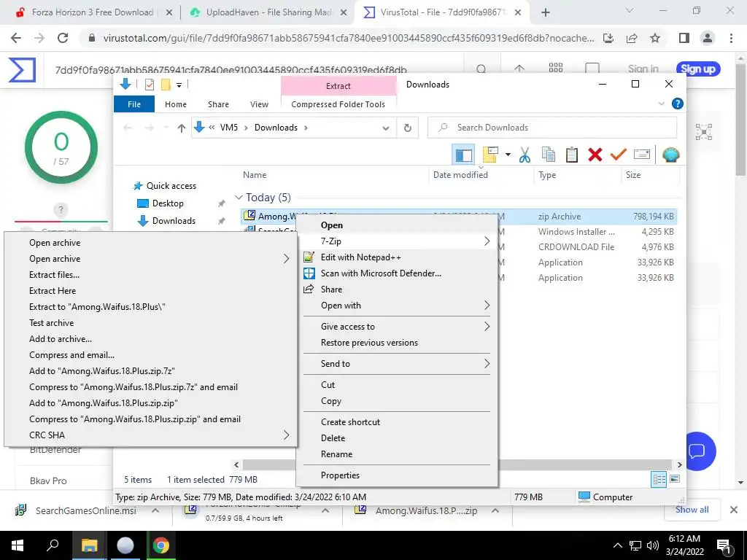Open the VirusTotal apps grid icon
Image resolution: width=747 pixels, height=560 pixels.
(555, 69)
